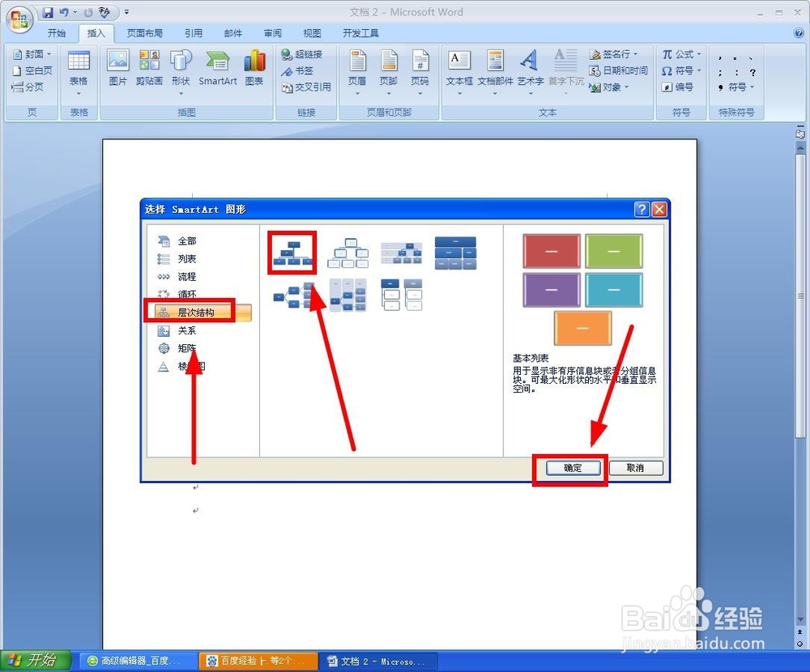Insert symbol Ω (符号)

681,70
